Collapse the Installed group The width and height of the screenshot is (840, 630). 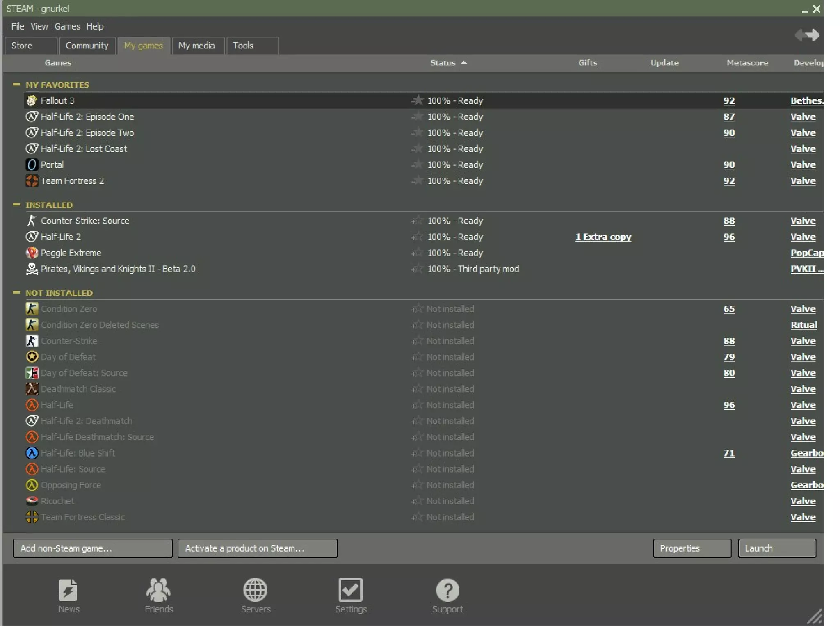[x=16, y=205]
